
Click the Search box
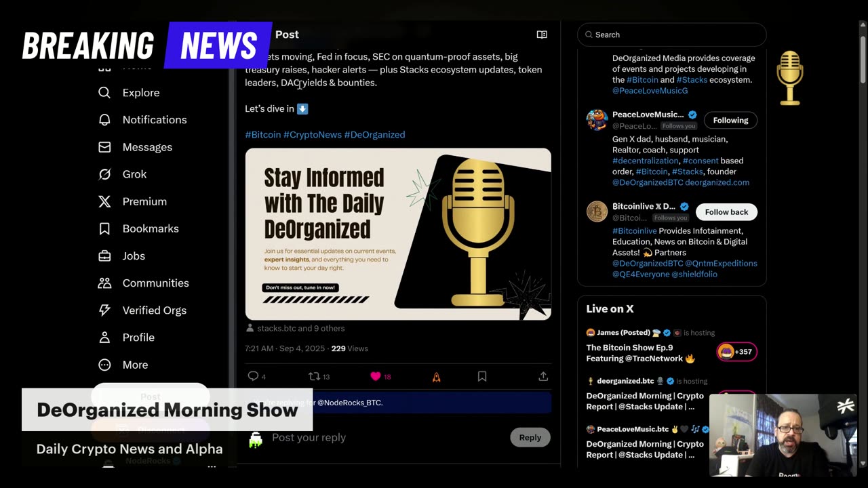(671, 35)
